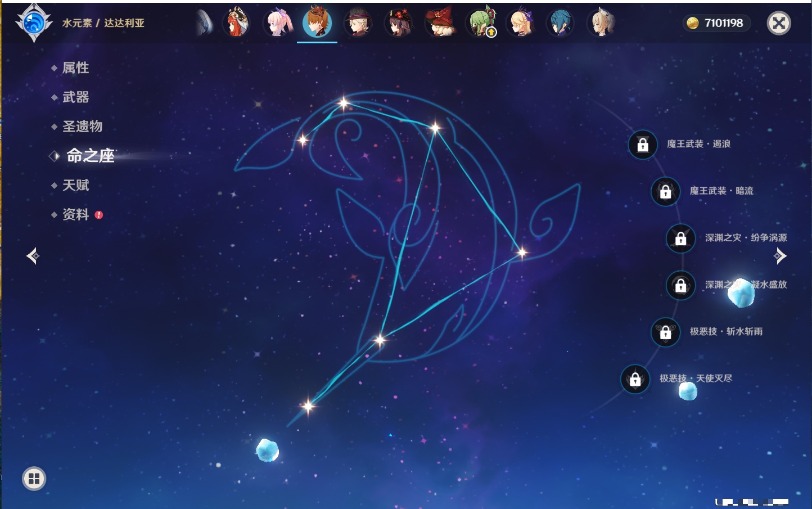
Task: Select the partly hidden white-haired avatar
Action: 205,23
